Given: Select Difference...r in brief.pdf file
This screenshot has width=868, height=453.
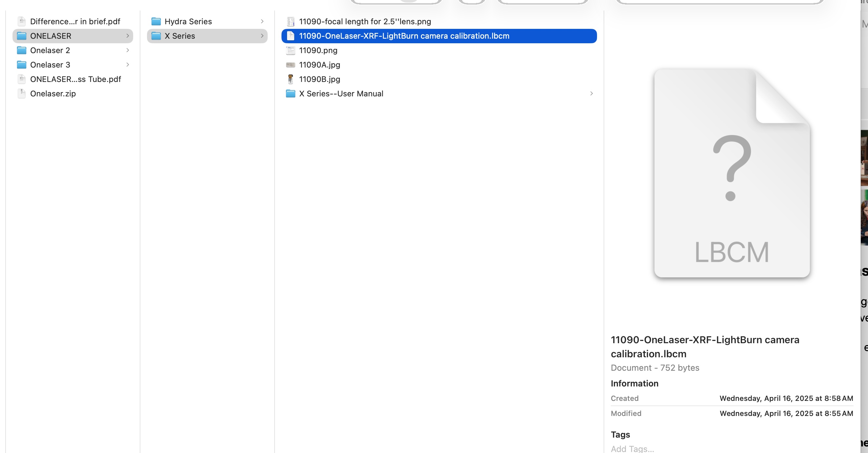Looking at the screenshot, I should 75,21.
